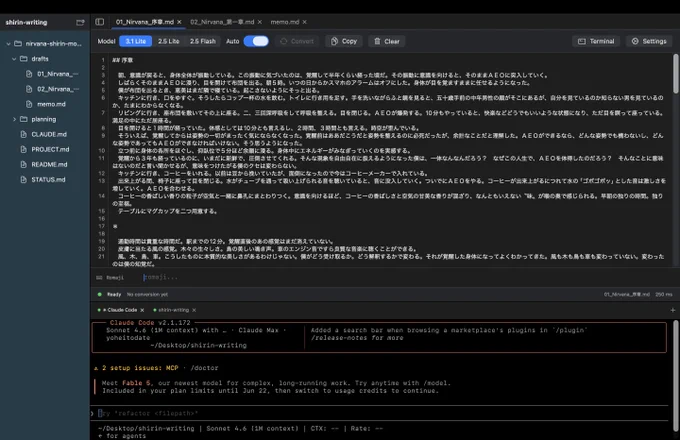Click the green Ready status indicator
Screen dimensions: 680x440
[100, 294]
